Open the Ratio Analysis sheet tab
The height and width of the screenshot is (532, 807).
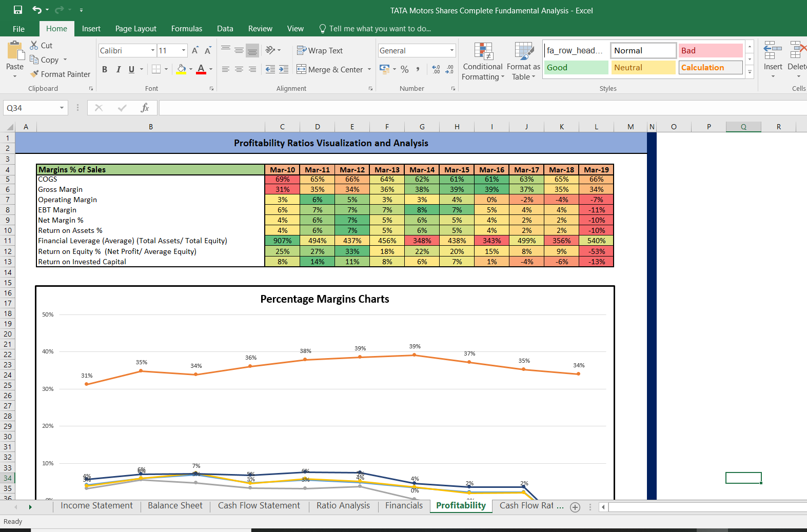(x=343, y=506)
